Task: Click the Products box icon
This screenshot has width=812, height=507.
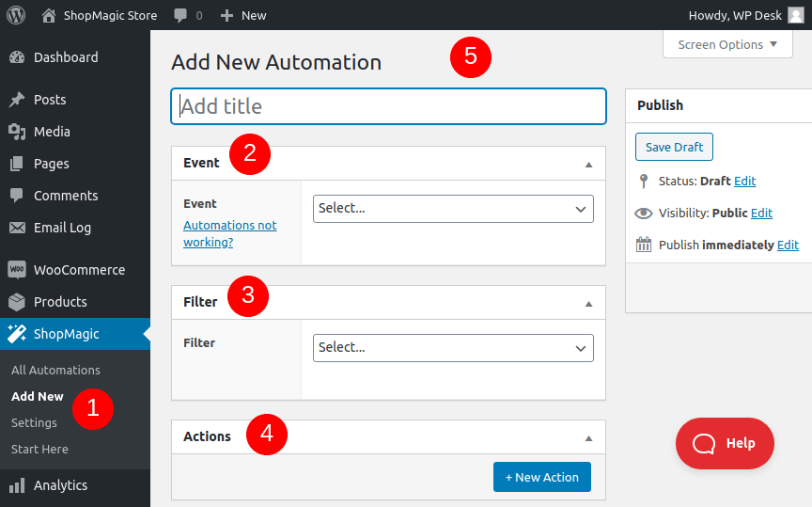Action: coord(17,302)
